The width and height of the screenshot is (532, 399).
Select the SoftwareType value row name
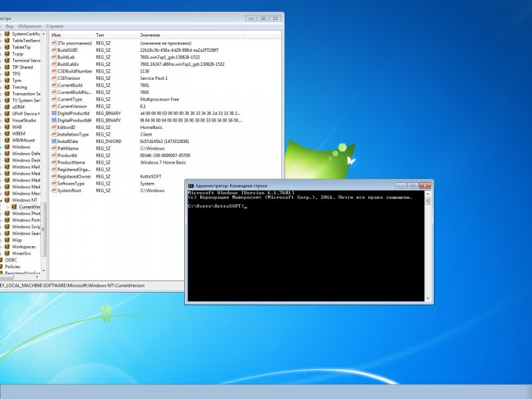(x=71, y=184)
